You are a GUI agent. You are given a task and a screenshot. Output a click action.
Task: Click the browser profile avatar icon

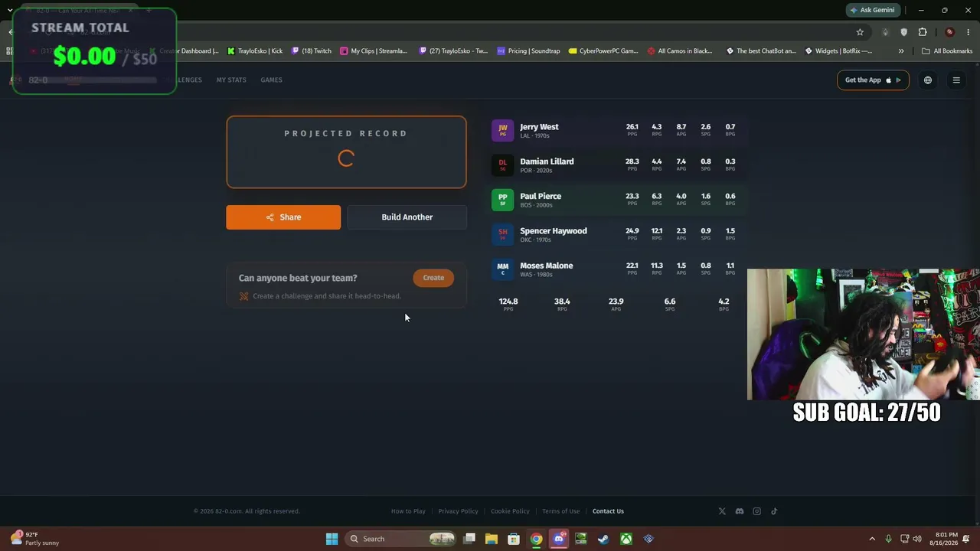[x=950, y=32]
